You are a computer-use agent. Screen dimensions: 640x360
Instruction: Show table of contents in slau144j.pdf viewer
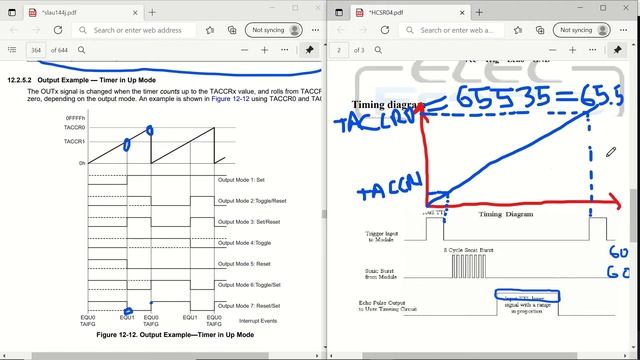12,50
